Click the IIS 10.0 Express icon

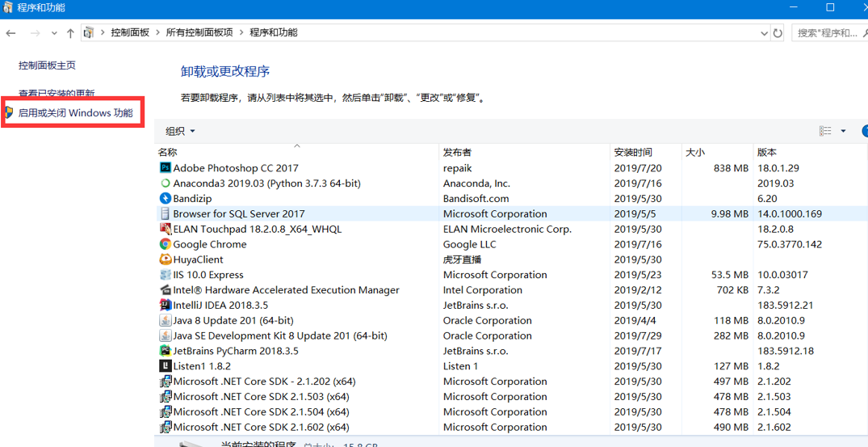click(x=165, y=275)
